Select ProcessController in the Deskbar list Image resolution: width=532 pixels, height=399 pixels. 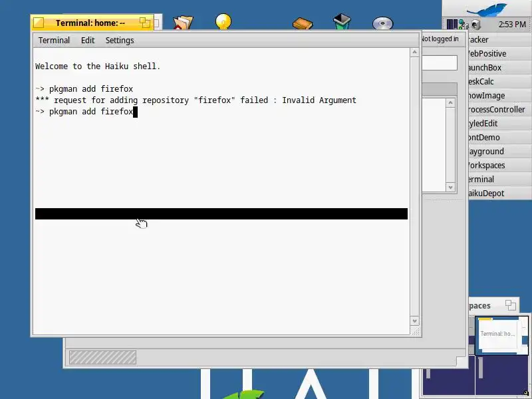pyautogui.click(x=500, y=109)
